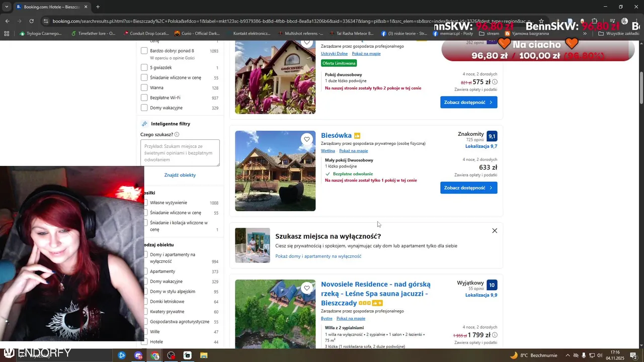This screenshot has width=644, height=362.
Task: Heart the Novosiele Residence listing
Action: click(x=307, y=288)
